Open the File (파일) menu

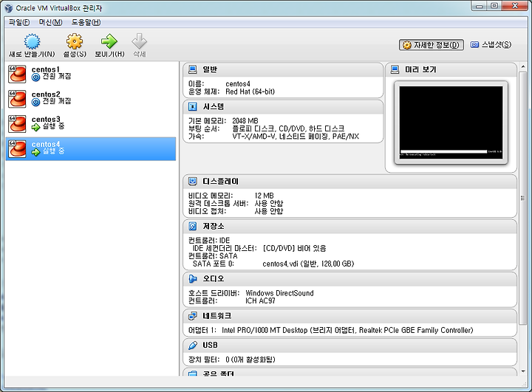[19, 22]
